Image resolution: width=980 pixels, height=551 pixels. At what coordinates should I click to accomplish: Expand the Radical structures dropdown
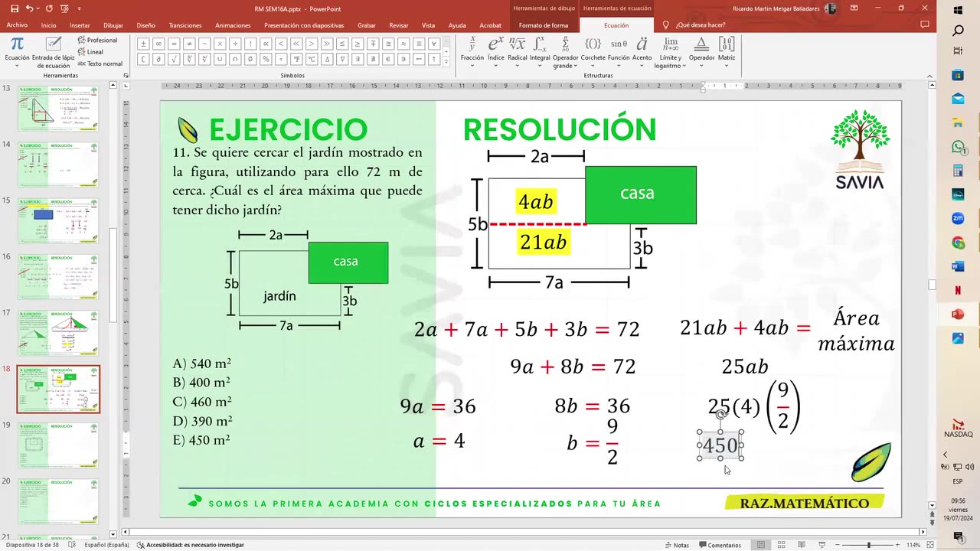click(518, 51)
